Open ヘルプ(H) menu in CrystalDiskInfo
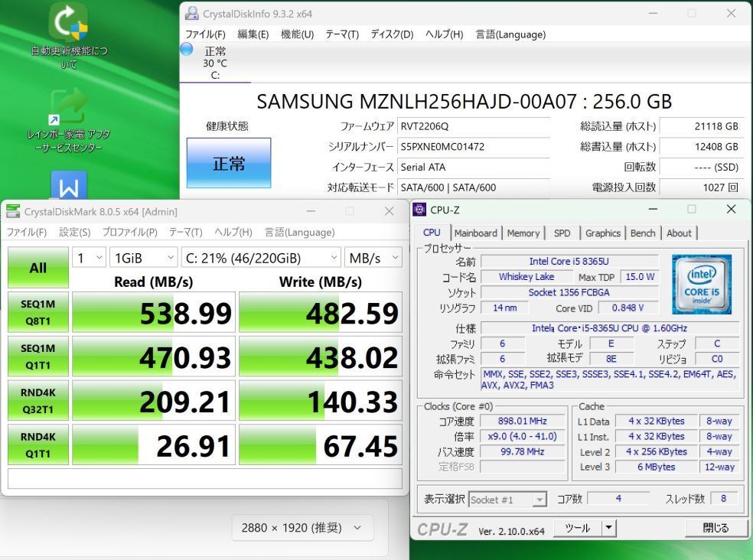The height and width of the screenshot is (560, 753). 444,34
